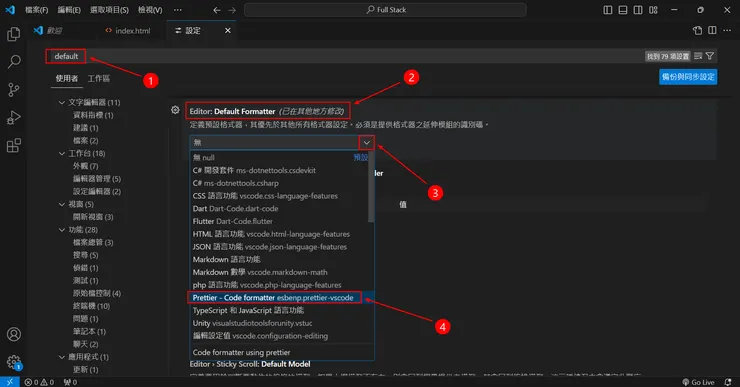Select 原始檔控制 (4) in settings tree
This screenshot has width=740, height=387.
click(x=97, y=293)
